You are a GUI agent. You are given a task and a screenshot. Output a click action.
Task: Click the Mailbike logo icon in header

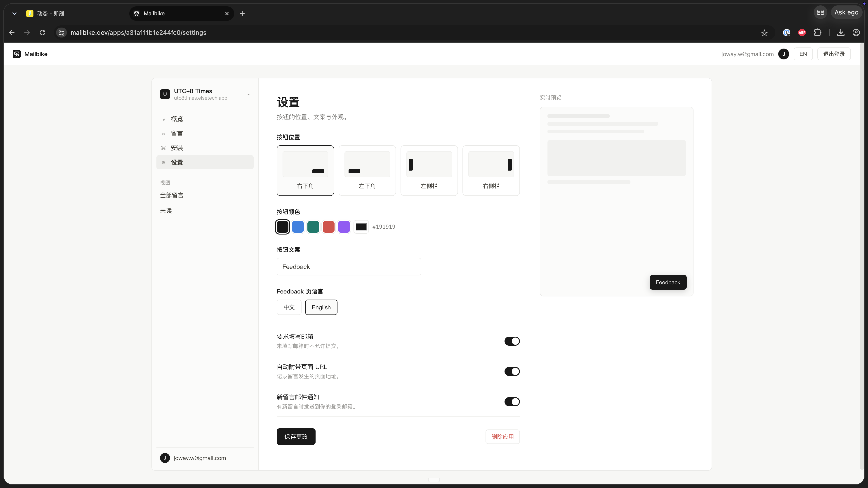click(17, 54)
